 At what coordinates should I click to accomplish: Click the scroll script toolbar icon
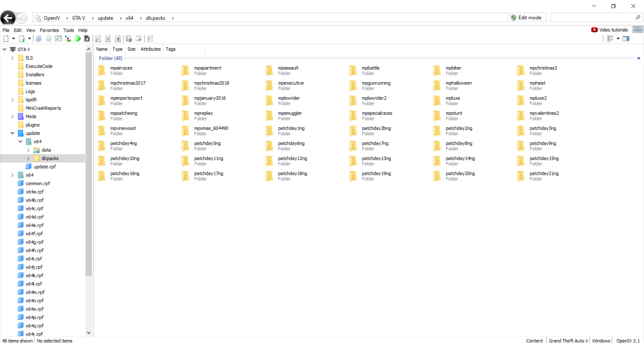[x=150, y=39]
